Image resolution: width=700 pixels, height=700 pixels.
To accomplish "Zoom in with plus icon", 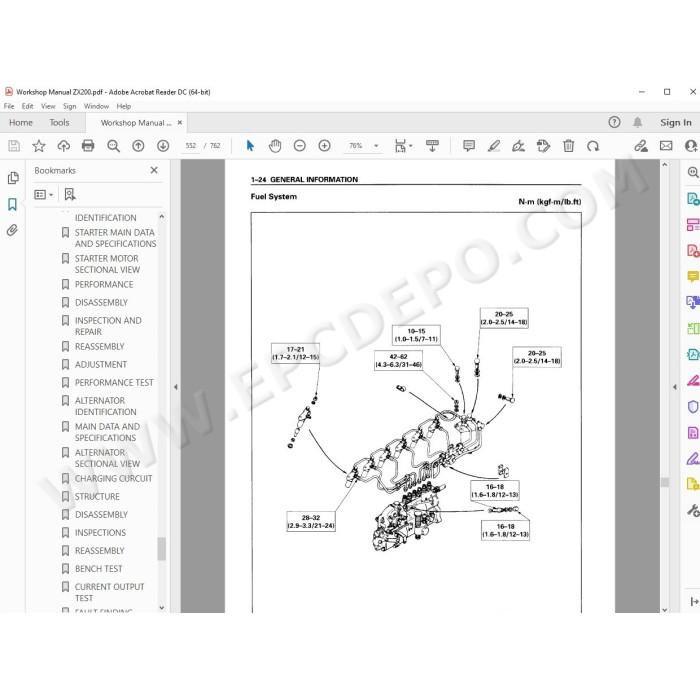I will click(325, 146).
